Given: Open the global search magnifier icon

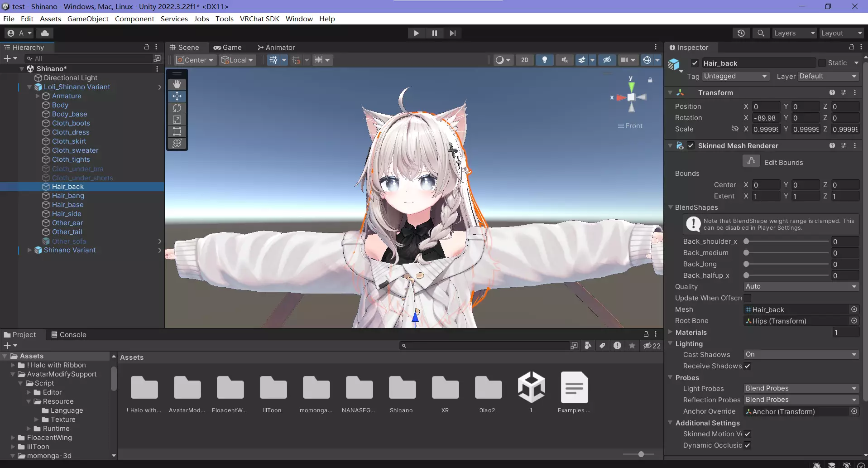Looking at the screenshot, I should tap(761, 33).
